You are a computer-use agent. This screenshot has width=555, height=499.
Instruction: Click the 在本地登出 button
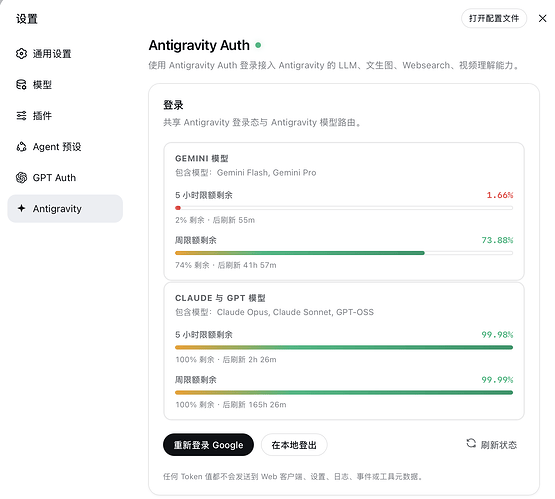(x=294, y=444)
